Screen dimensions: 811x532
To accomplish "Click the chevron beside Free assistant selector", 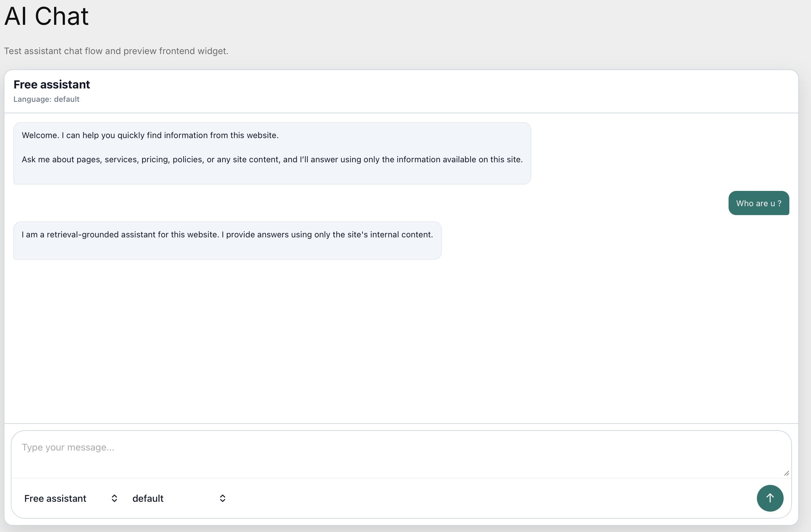I will coord(115,498).
